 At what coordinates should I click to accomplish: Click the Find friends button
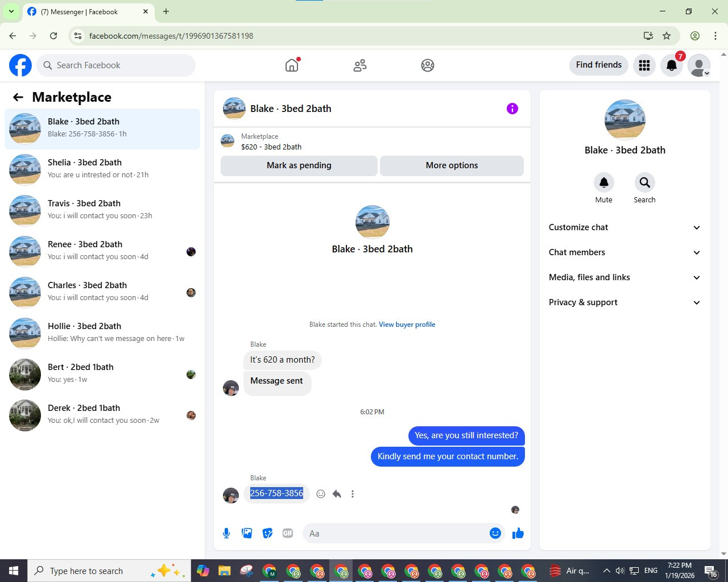click(599, 65)
